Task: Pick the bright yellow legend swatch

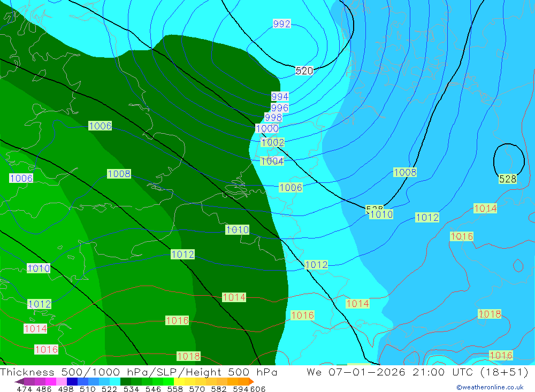Action: (x=179, y=381)
